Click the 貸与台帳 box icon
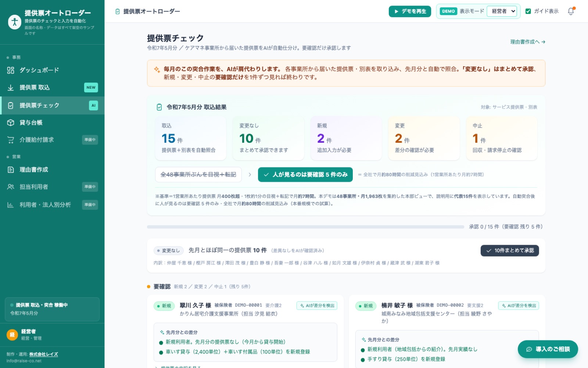The image size is (588, 368). tap(11, 123)
